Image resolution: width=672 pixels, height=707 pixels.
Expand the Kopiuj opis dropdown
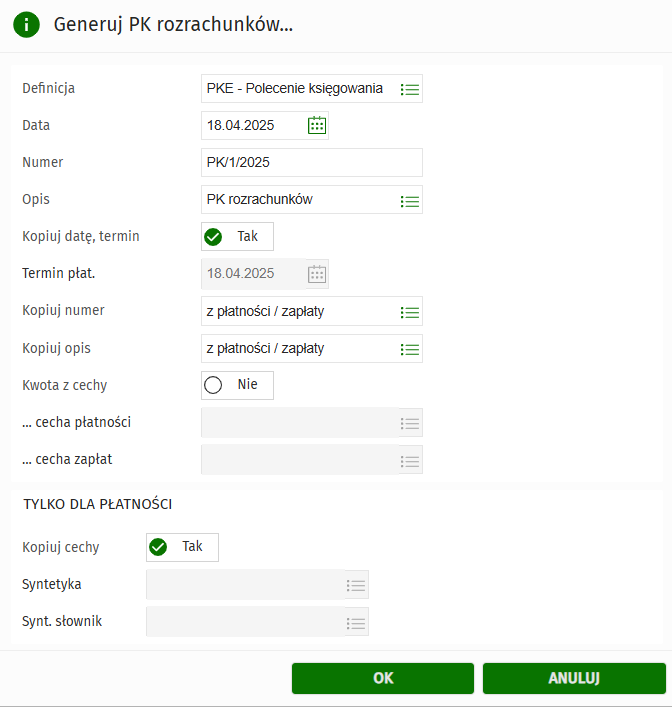[x=409, y=349]
